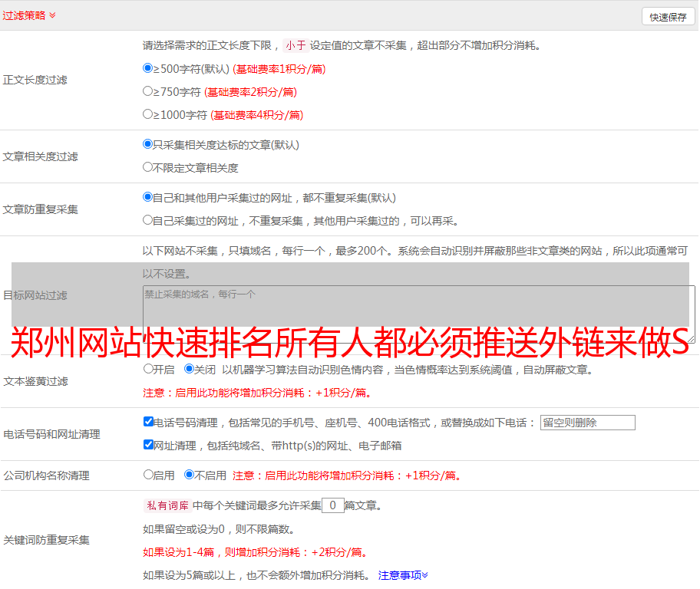This screenshot has width=700, height=589.
Task: Collapse the 过滤策略 section header
Action: point(29,15)
